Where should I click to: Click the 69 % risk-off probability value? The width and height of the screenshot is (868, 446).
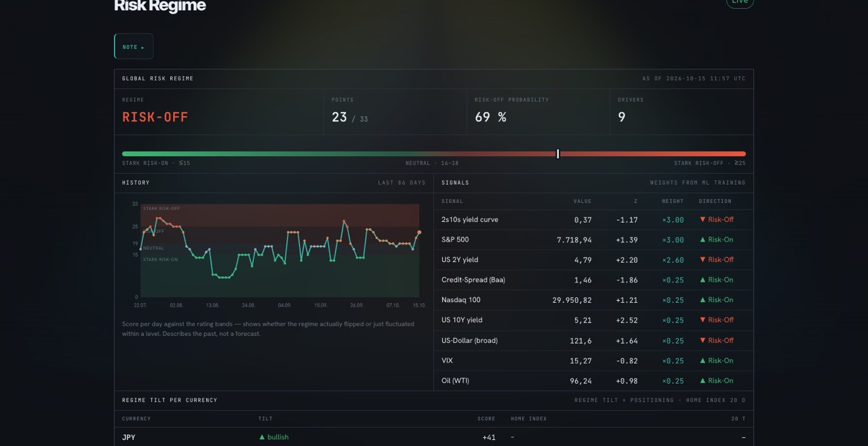(x=490, y=117)
